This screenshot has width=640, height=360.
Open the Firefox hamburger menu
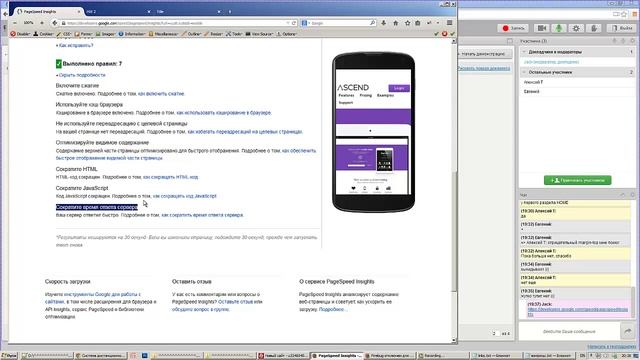pos(449,23)
